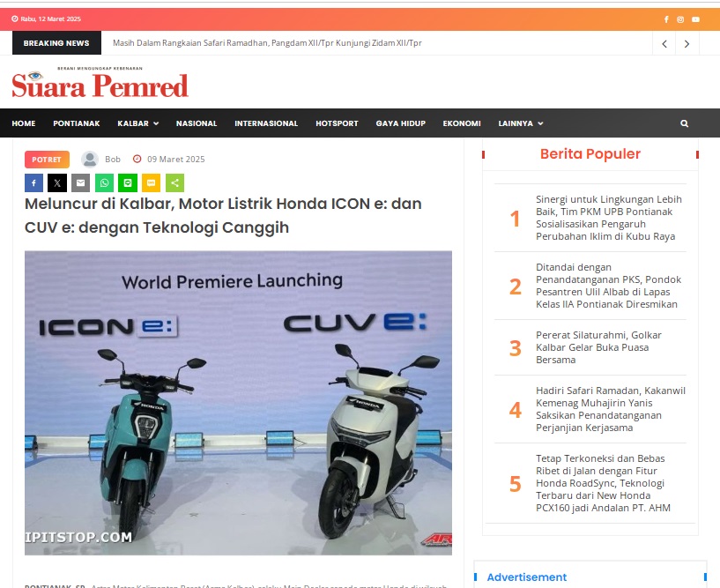The height and width of the screenshot is (588, 720).
Task: Show previous breaking news headline
Action: point(664,44)
